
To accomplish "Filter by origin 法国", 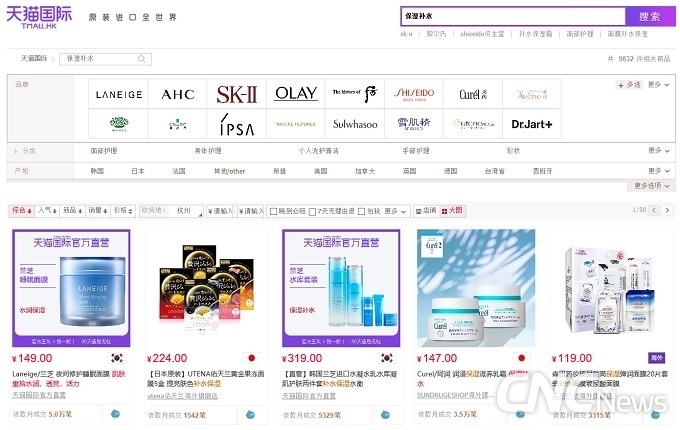I will (179, 171).
